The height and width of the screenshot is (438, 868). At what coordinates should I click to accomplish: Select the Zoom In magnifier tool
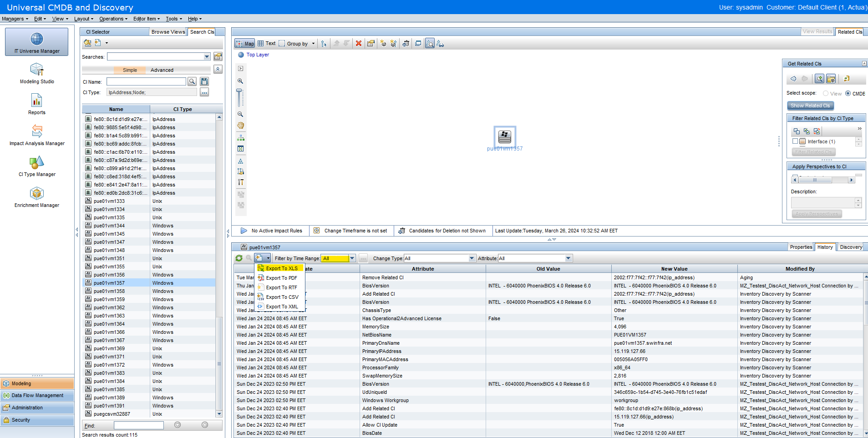coord(240,81)
